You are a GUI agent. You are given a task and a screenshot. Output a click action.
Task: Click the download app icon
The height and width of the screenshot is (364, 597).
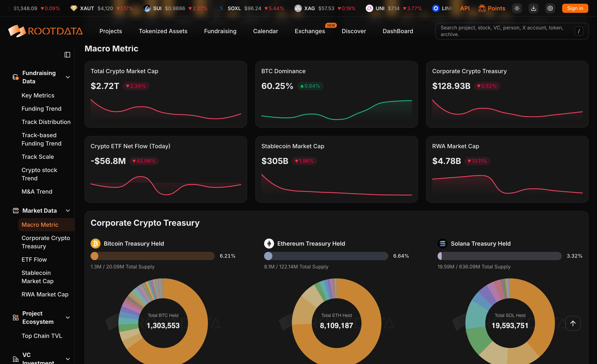[x=534, y=8]
